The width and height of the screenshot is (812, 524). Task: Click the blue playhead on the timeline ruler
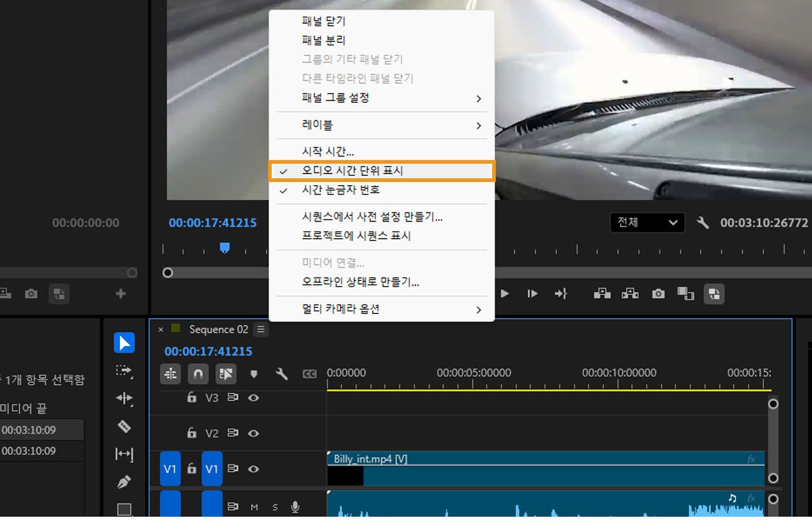[x=225, y=247]
